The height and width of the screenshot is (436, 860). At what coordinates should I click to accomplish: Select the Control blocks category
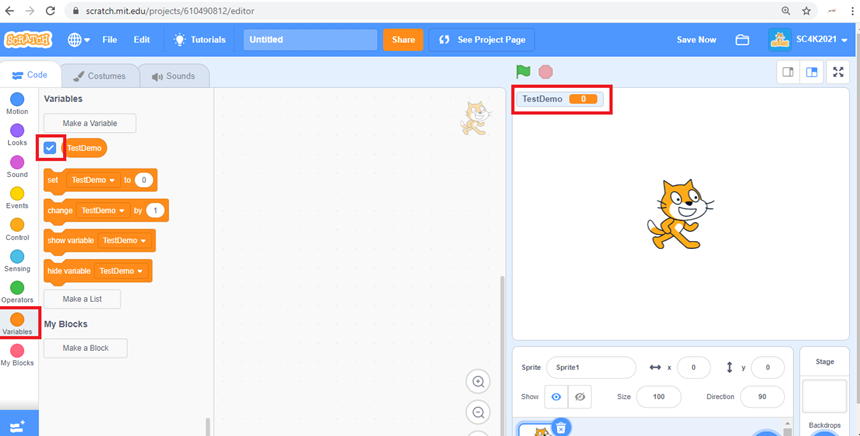click(17, 230)
